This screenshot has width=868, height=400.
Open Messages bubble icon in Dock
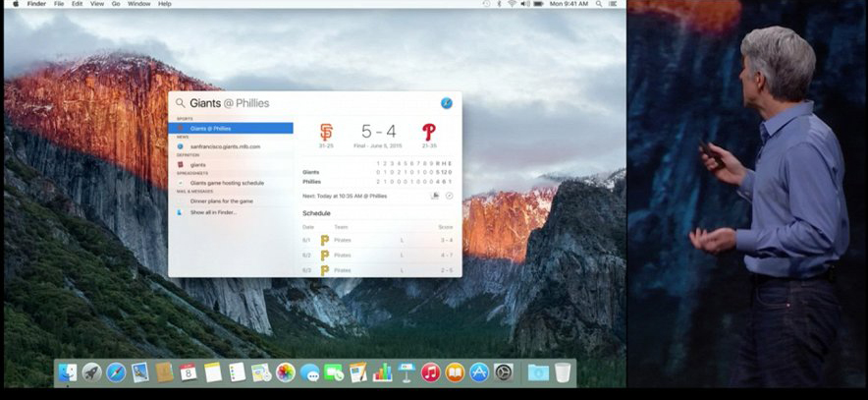coord(310,372)
